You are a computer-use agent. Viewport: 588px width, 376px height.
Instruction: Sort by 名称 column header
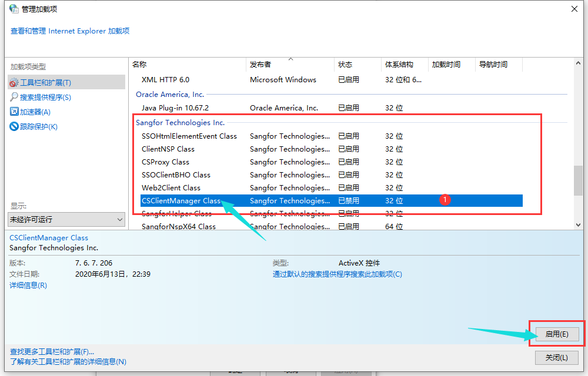(139, 65)
